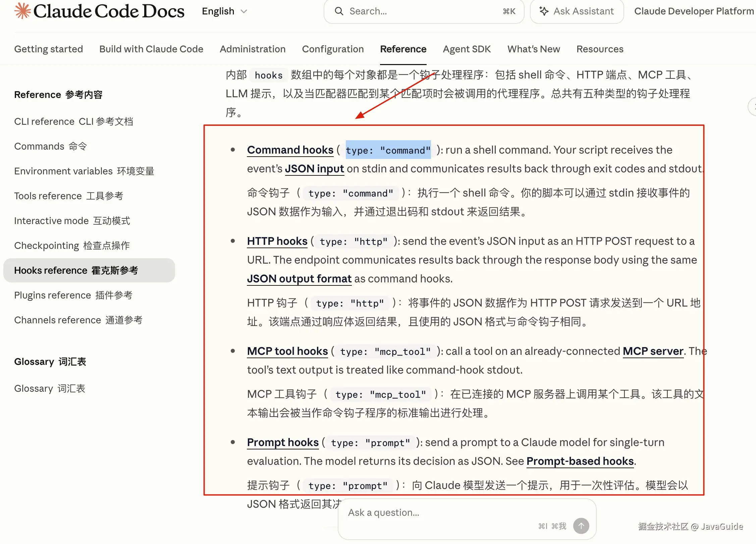Open the Glossary sidebar link
Viewport: 756px width, 544px height.
(x=50, y=388)
